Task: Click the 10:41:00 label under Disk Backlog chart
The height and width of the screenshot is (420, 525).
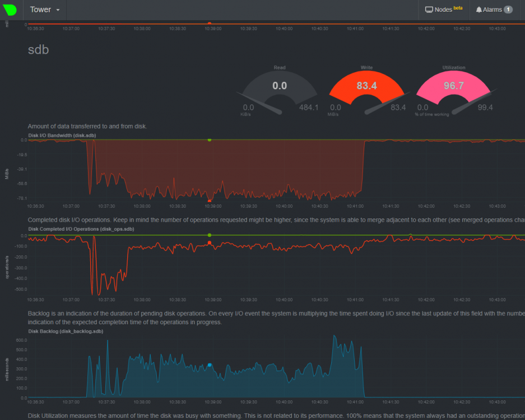Action: click(355, 402)
